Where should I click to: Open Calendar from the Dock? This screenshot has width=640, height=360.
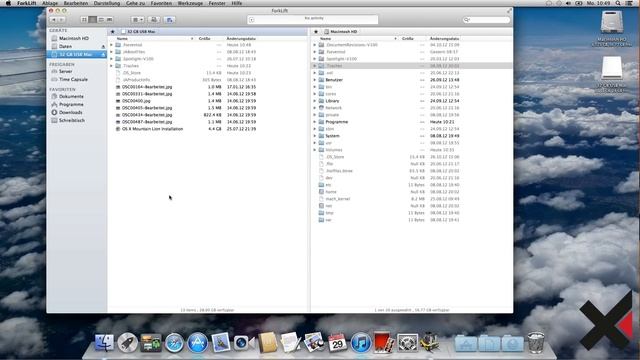point(338,342)
